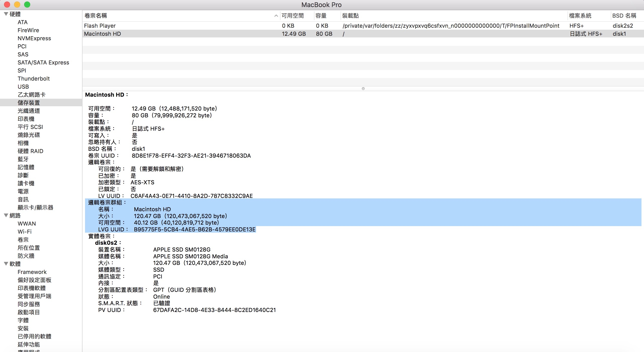Screen dimensions: 644x352
Task: Open 防火牆 firewall in the sidebar
Action: coord(26,256)
